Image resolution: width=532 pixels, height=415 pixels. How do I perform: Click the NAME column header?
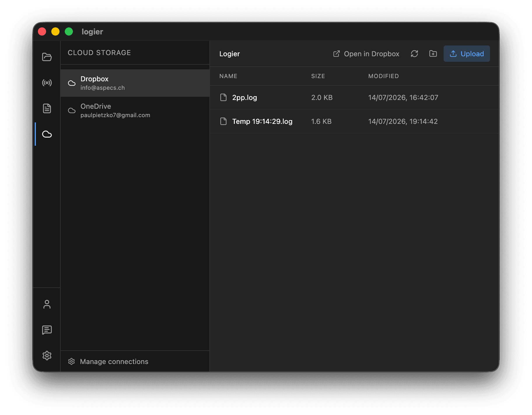coord(228,76)
